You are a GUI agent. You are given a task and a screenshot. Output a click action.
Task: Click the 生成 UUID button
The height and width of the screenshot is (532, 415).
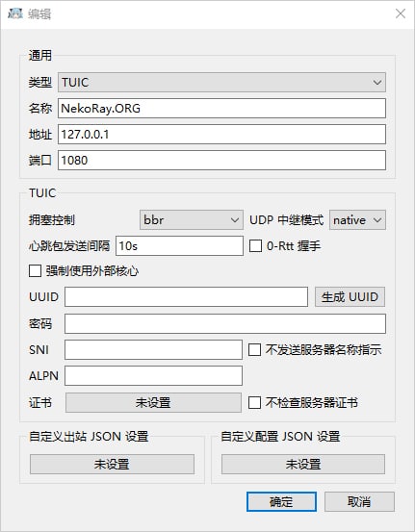point(350,297)
